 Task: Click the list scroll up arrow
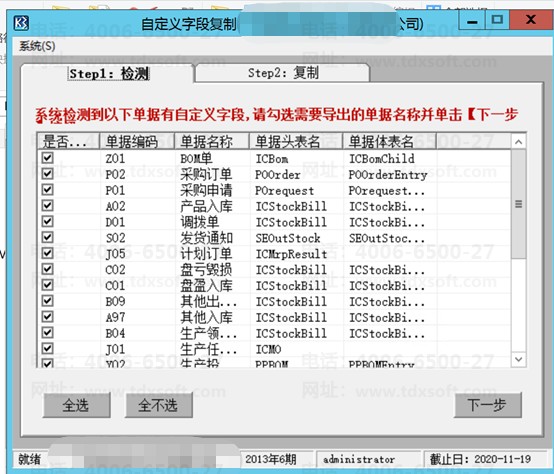click(518, 142)
